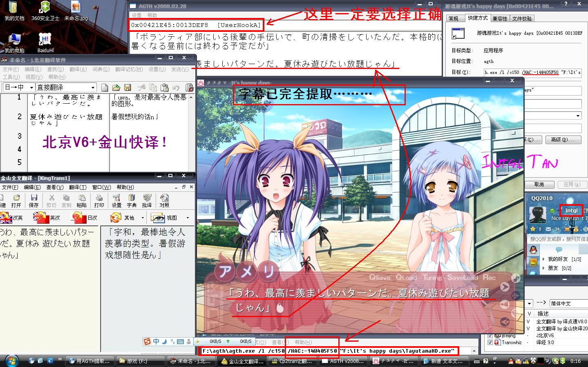Click the advance arrow button in the game dialogue box

[505, 287]
